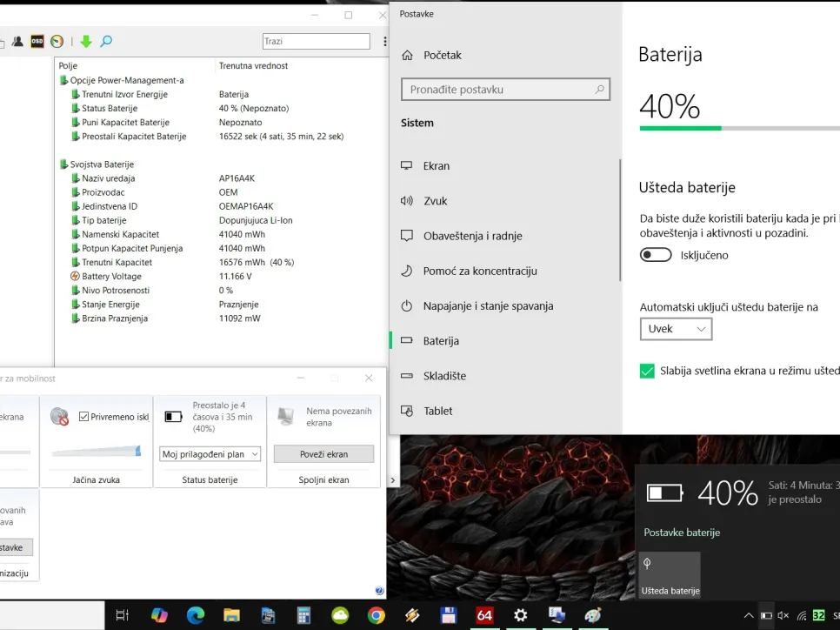Uncheck the Privremeno isključi mute checkbox
840x630 pixels.
pyautogui.click(x=84, y=417)
